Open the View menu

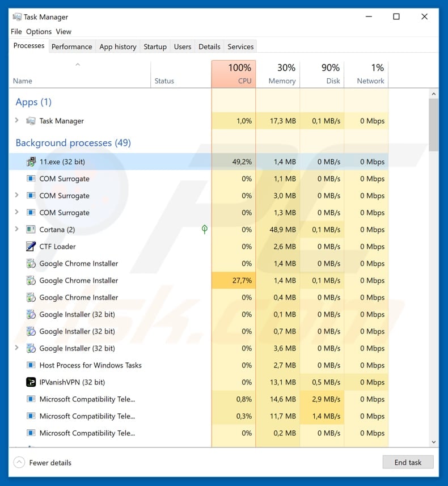[x=64, y=32]
